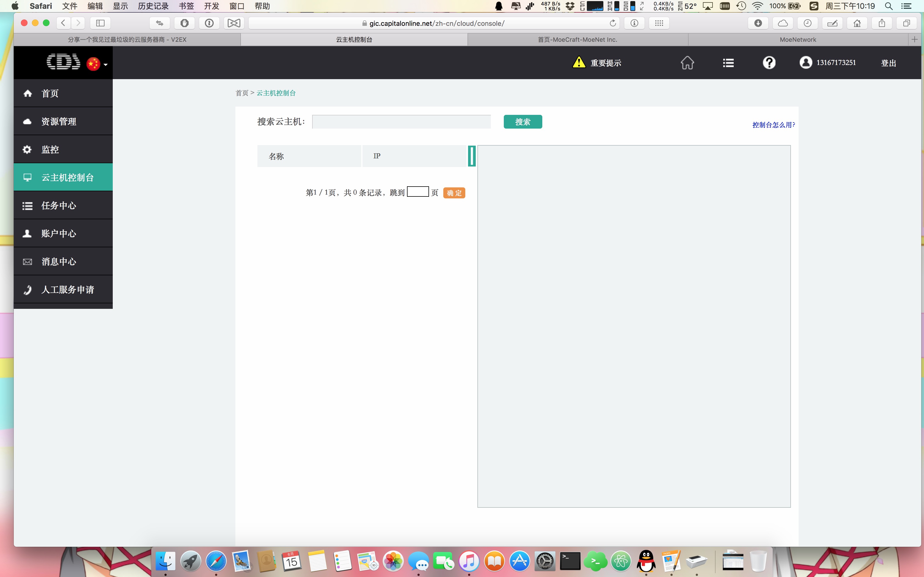Screen dimensions: 924x577
Task: Click the Safari share icon in toolbar
Action: click(x=882, y=23)
